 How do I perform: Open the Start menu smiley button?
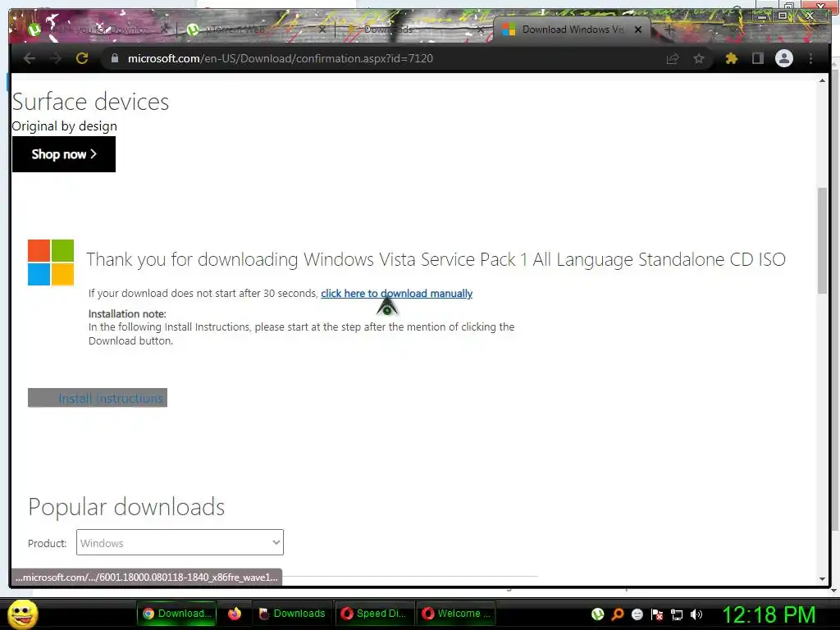(x=23, y=614)
